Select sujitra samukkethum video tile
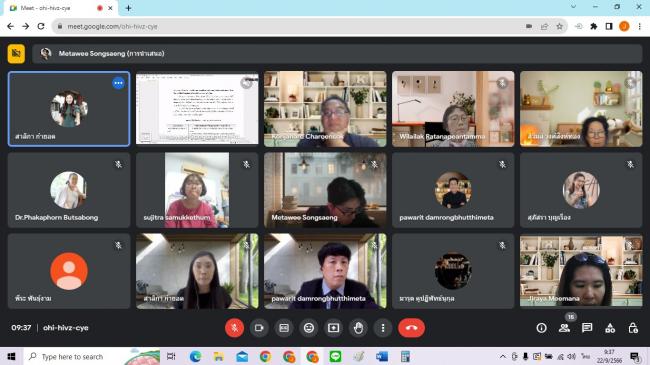The width and height of the screenshot is (650, 365). tap(197, 190)
